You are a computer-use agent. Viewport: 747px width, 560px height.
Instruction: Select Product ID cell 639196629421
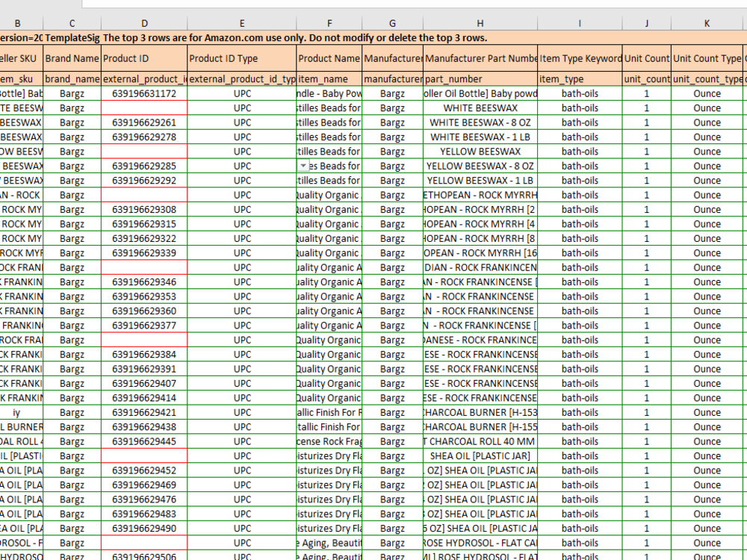(144, 412)
